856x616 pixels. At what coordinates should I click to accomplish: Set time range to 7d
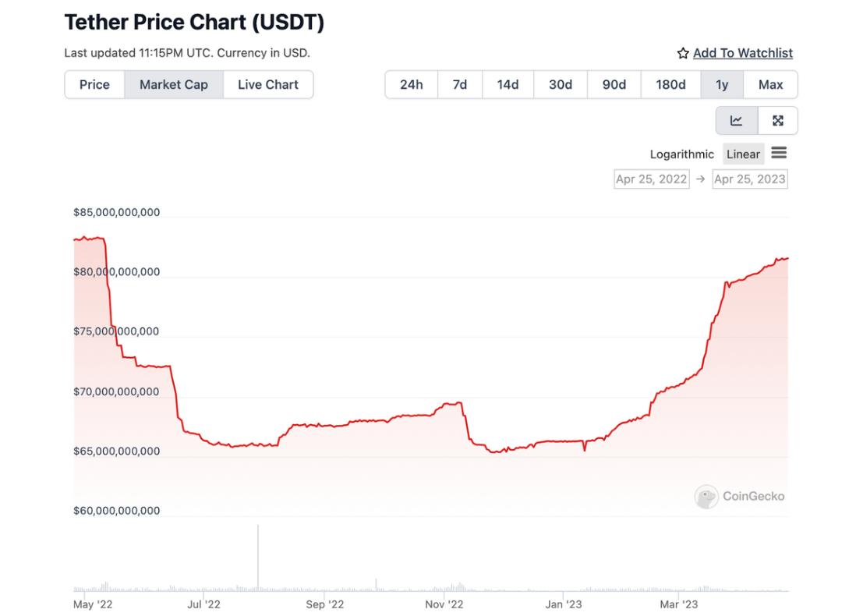(460, 85)
